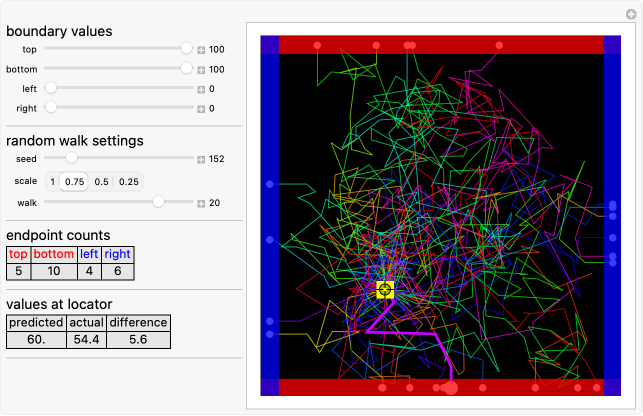643x416 pixels.
Task: Click the 'actual' column header
Action: click(87, 323)
